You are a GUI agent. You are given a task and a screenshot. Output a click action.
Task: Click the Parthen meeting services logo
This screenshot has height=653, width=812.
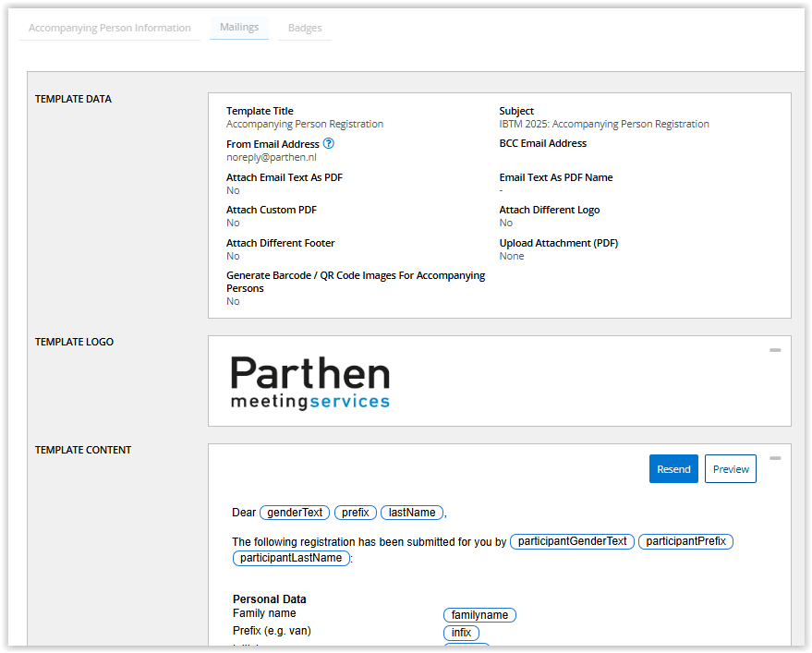click(310, 382)
